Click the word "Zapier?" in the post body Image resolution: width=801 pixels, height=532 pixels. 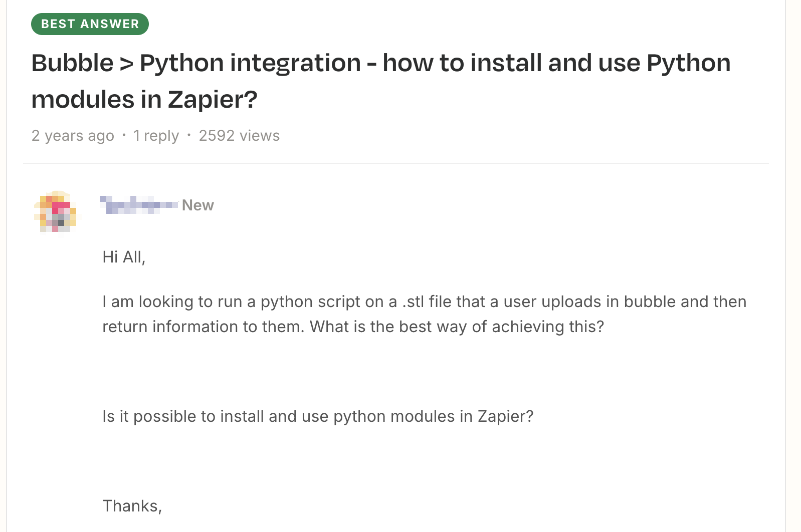point(505,416)
